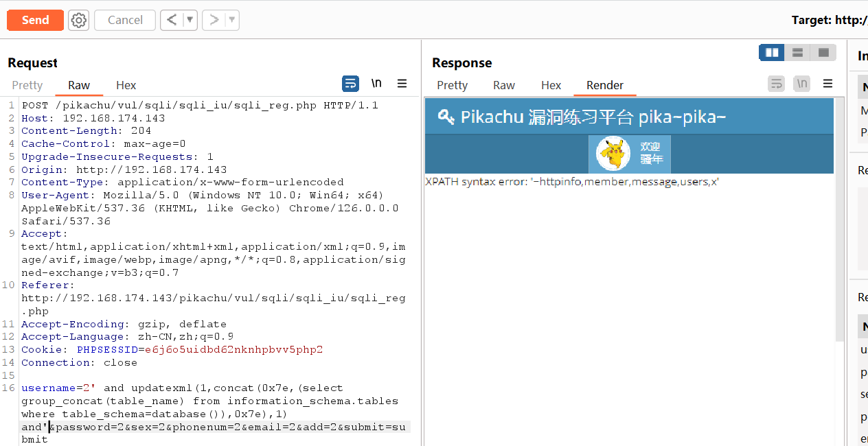This screenshot has height=446, width=868.
Task: Select the Response Raw tab
Action: point(504,85)
